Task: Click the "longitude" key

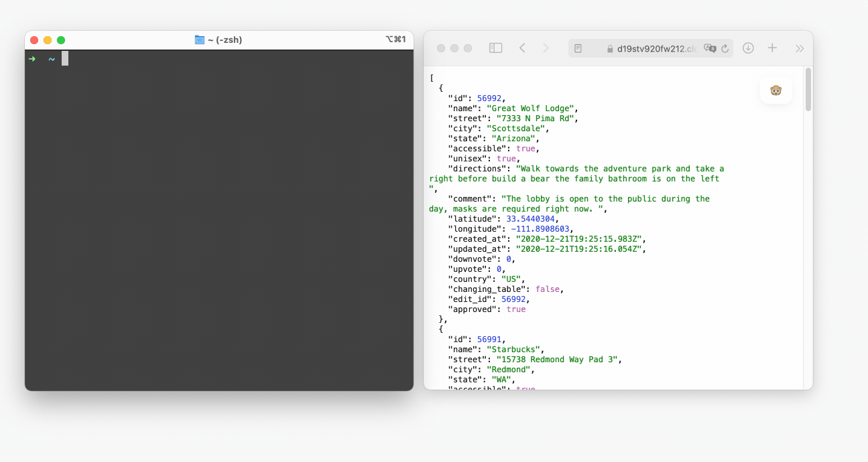Action: click(x=476, y=229)
